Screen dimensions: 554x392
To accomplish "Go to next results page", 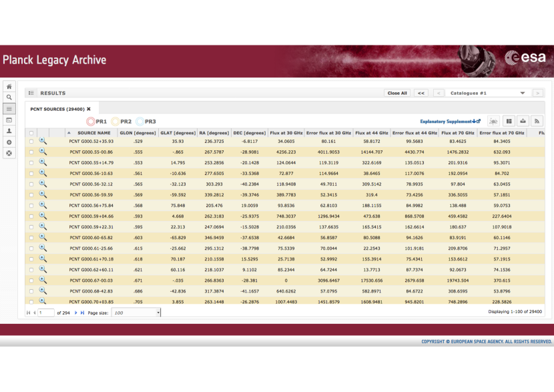I will (75, 313).
